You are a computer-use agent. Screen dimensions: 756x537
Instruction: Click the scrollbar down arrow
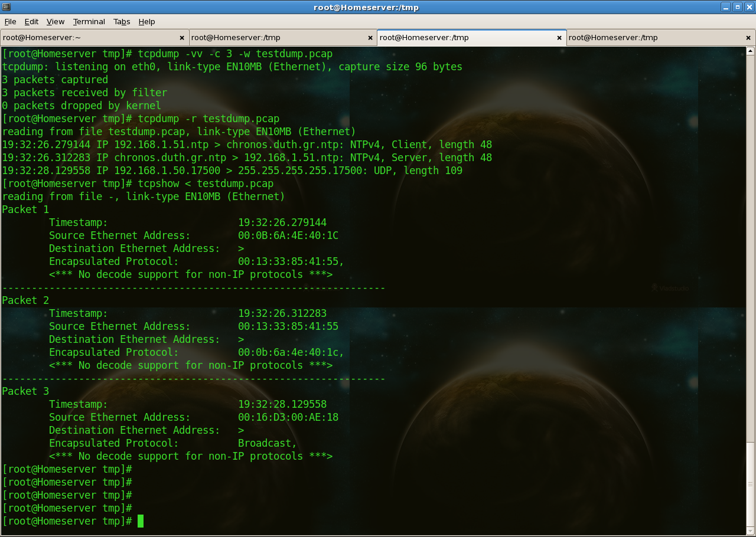tap(750, 530)
